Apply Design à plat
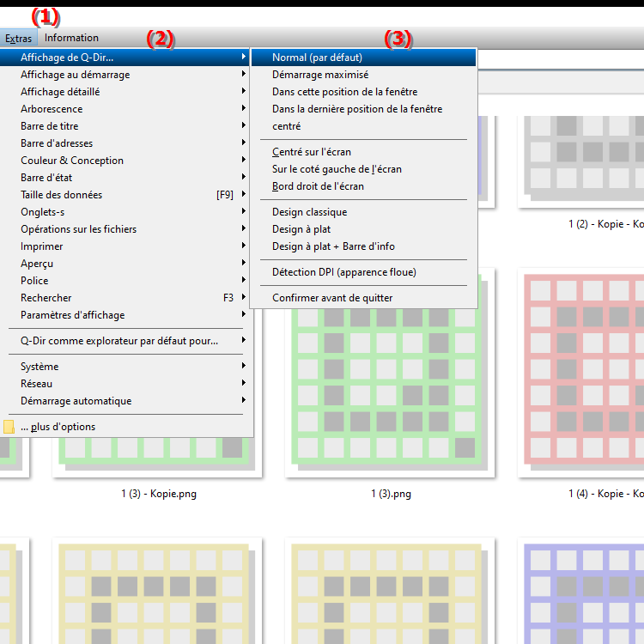This screenshot has height=644, width=644. tap(364, 229)
